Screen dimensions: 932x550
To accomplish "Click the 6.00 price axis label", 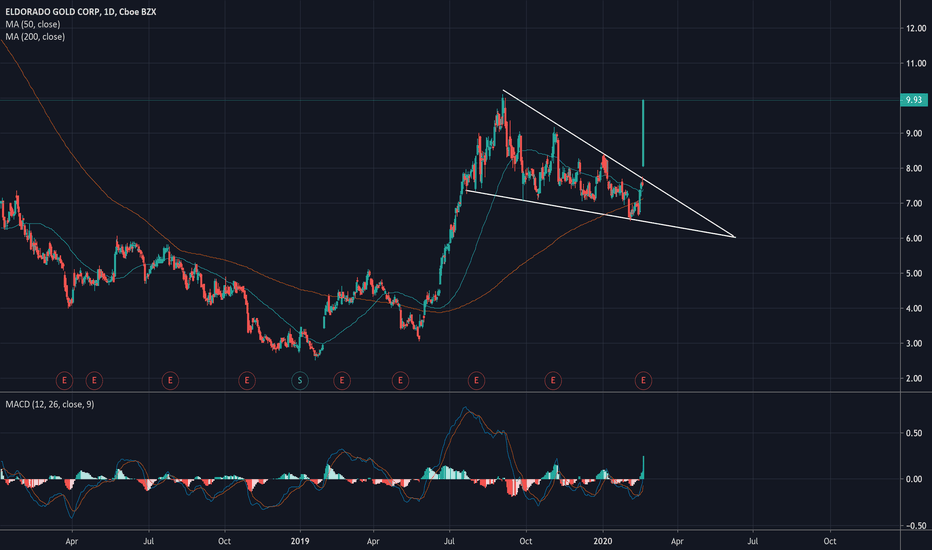I will pos(914,238).
